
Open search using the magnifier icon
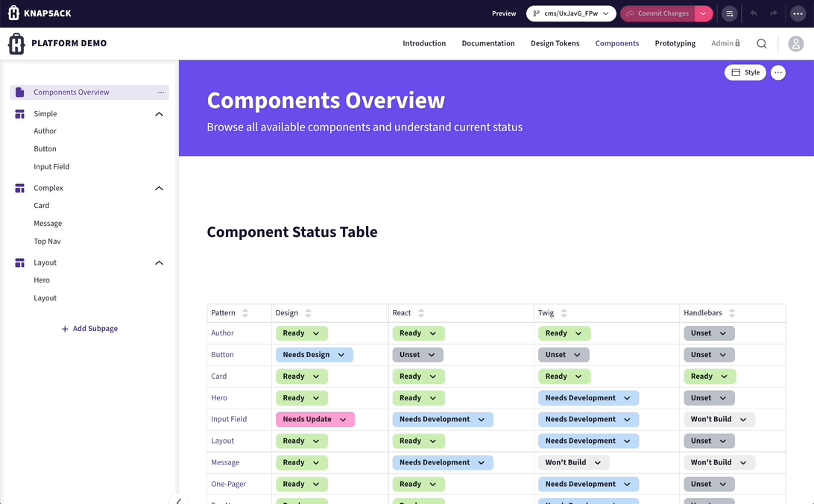tap(761, 43)
